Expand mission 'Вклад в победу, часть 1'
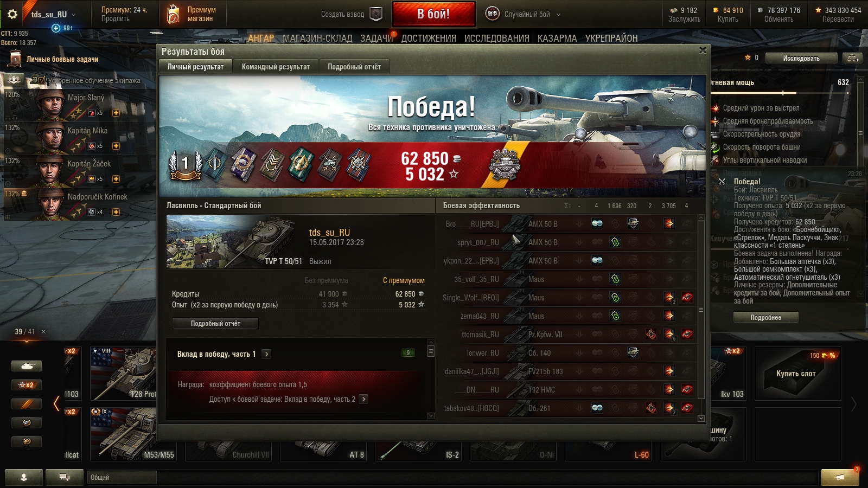 tap(266, 354)
